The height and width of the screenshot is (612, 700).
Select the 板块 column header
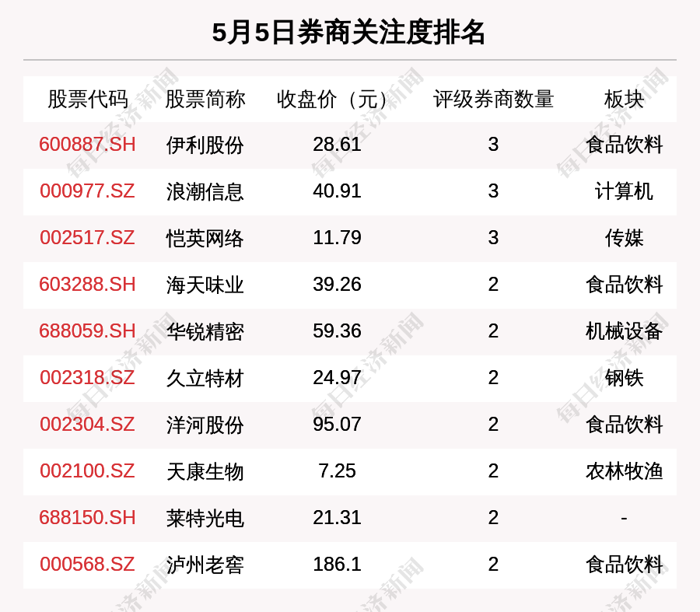pos(624,99)
